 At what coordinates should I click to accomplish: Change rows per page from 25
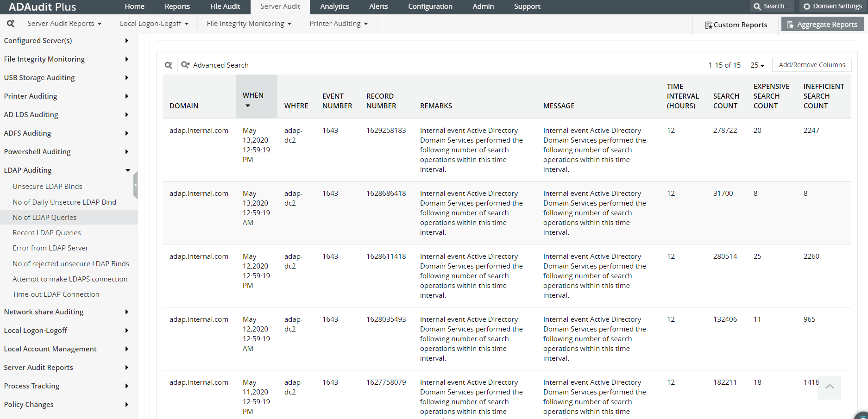point(757,65)
